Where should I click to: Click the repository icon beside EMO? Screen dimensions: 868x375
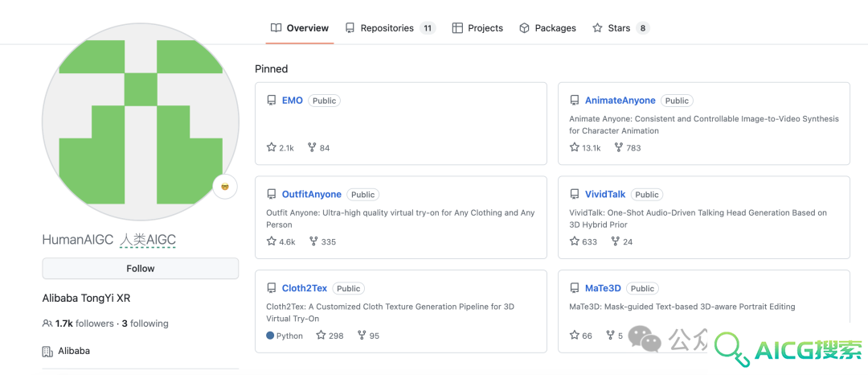pos(272,101)
